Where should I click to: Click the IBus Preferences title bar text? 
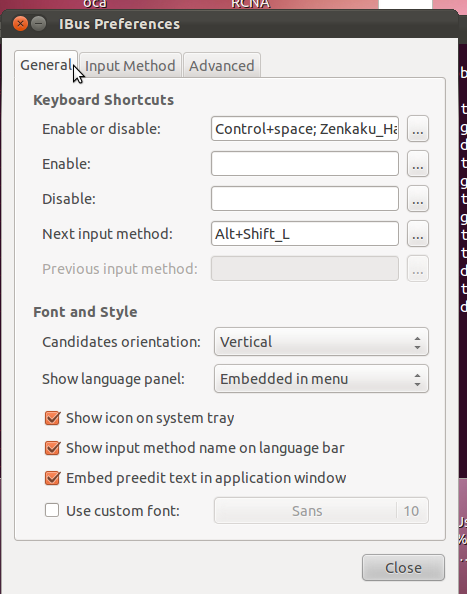pos(119,24)
